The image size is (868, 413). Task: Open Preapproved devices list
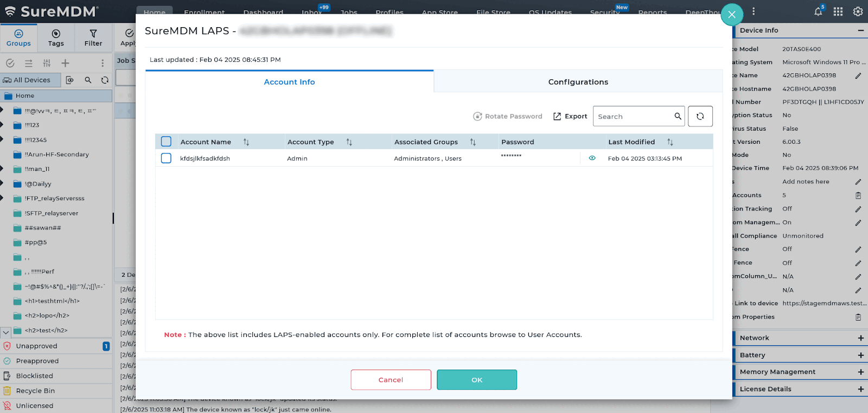click(x=37, y=361)
